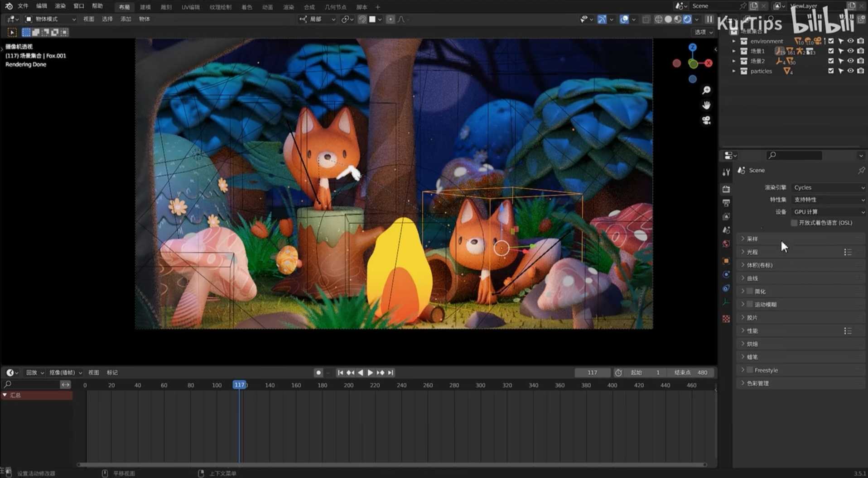Open the Output properties tab
Image resolution: width=868 pixels, height=478 pixels.
(726, 202)
